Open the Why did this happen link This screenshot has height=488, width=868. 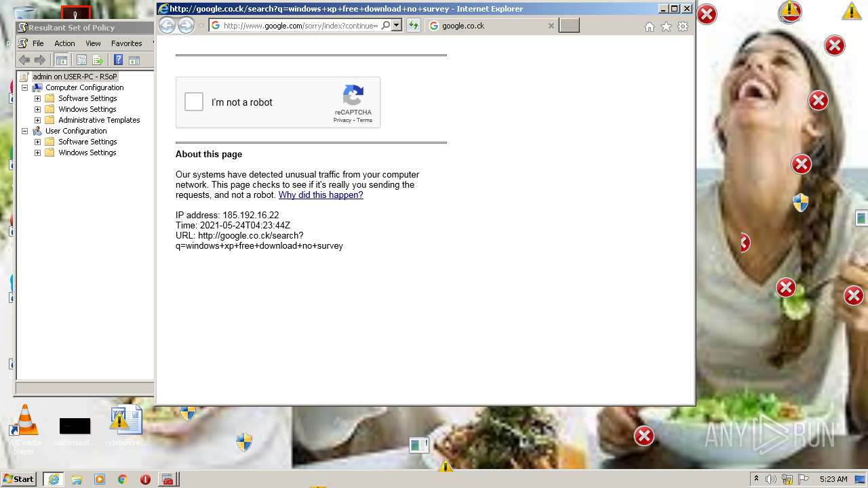point(321,195)
